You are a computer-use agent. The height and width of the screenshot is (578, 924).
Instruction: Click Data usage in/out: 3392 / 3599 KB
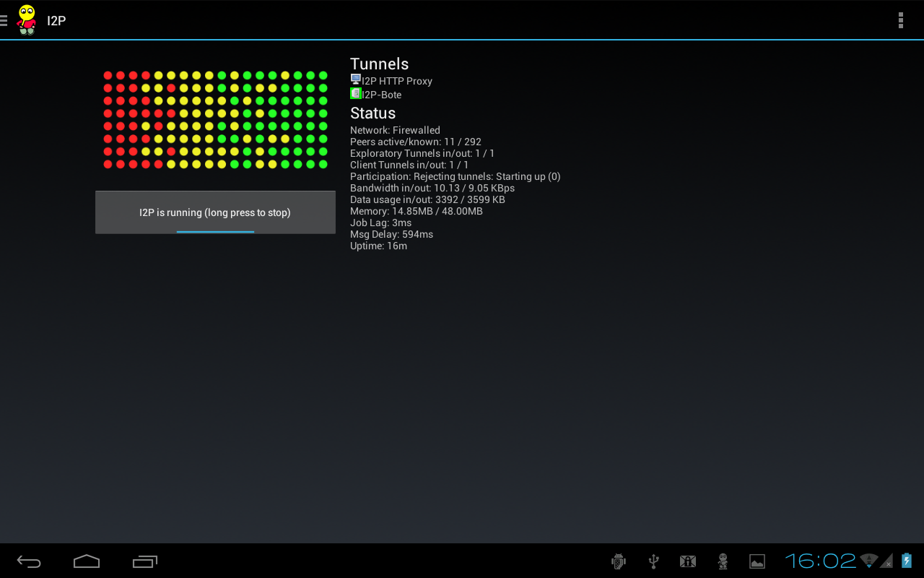[x=427, y=199]
